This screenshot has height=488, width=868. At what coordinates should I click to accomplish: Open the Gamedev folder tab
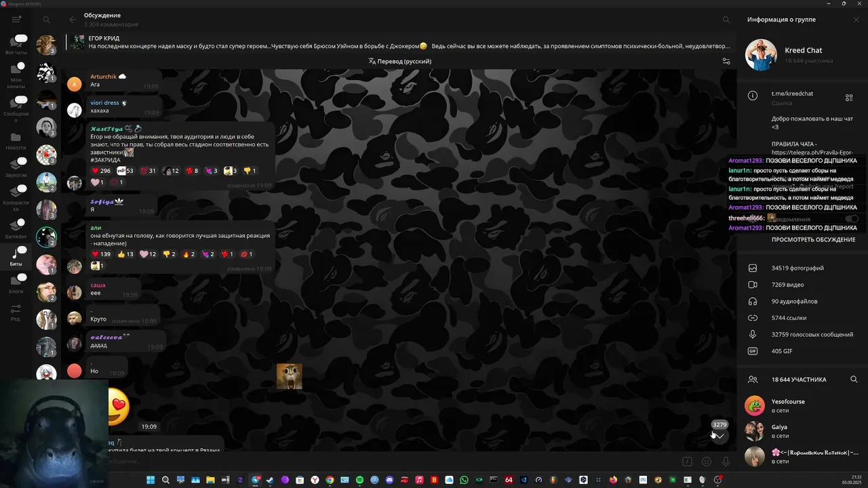pyautogui.click(x=16, y=229)
